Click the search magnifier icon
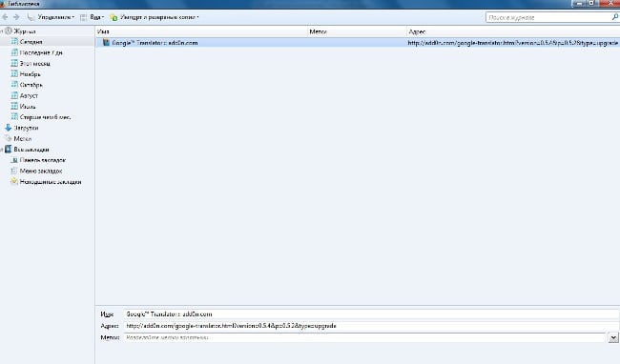 (615, 17)
